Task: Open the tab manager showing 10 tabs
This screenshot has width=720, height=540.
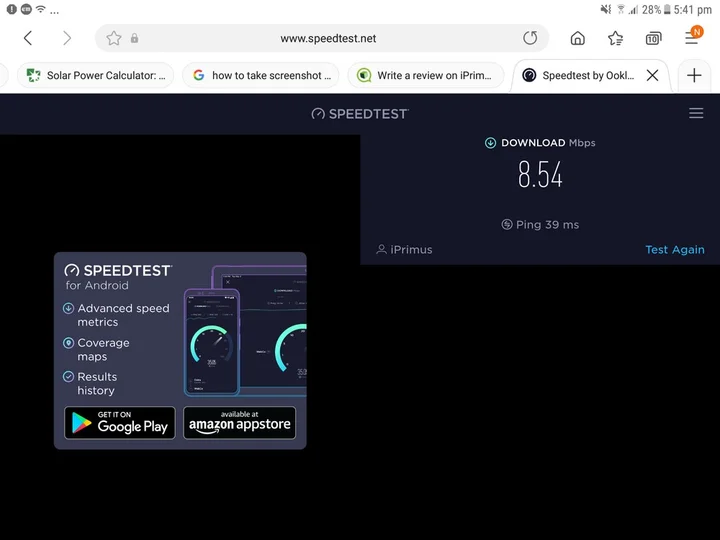Action: click(653, 38)
